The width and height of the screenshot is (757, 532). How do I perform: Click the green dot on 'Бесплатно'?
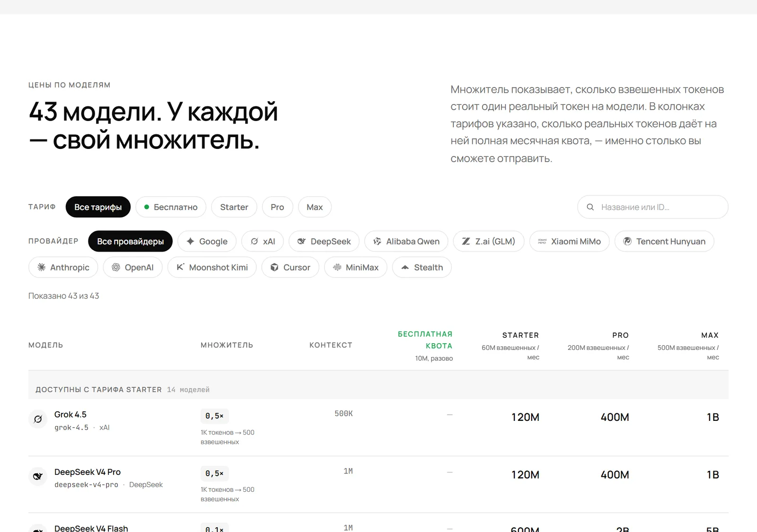pos(147,207)
